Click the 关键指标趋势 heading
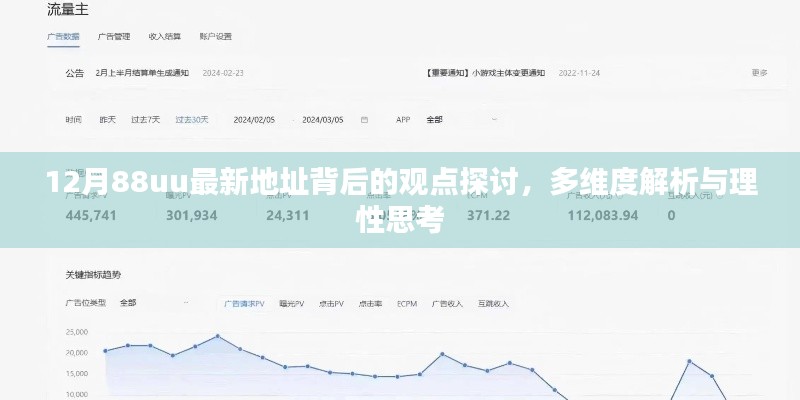The height and width of the screenshot is (400, 800). tap(93, 275)
